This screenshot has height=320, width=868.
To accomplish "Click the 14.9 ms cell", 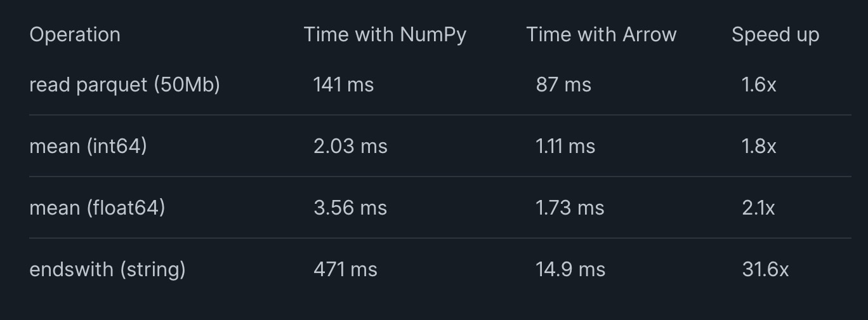I will click(x=570, y=269).
